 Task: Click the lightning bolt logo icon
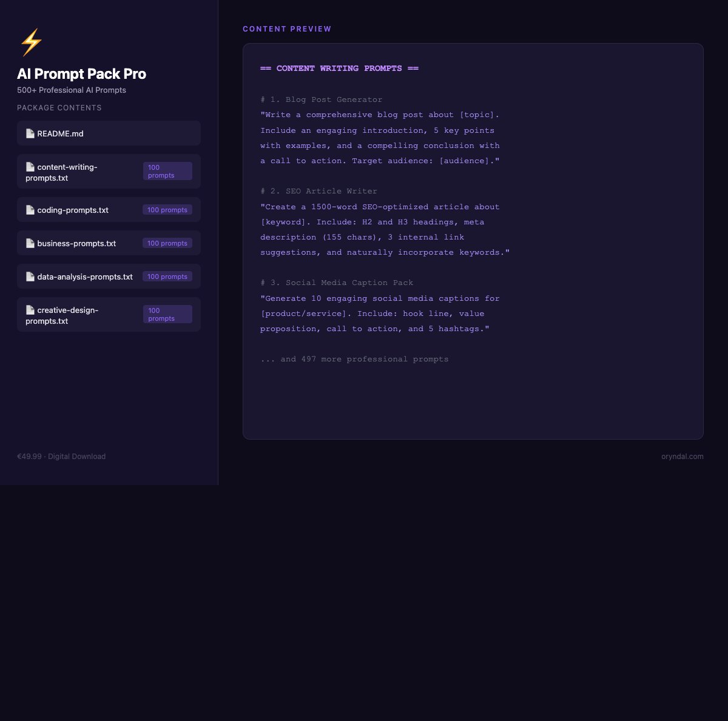(31, 42)
